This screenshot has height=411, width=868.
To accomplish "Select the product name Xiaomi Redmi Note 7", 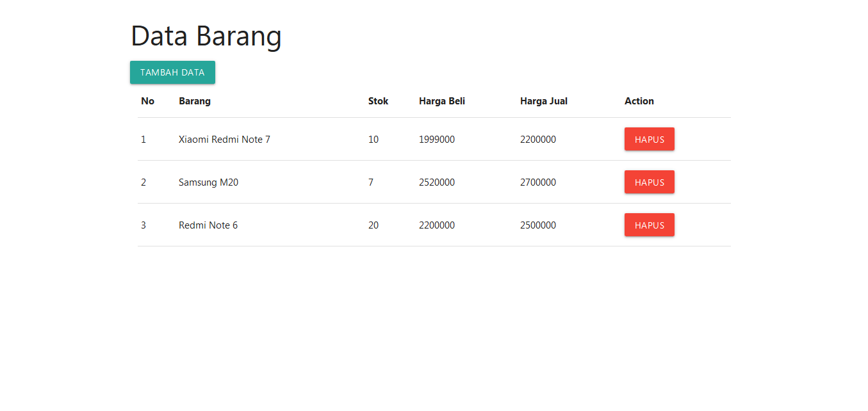I will (225, 139).
